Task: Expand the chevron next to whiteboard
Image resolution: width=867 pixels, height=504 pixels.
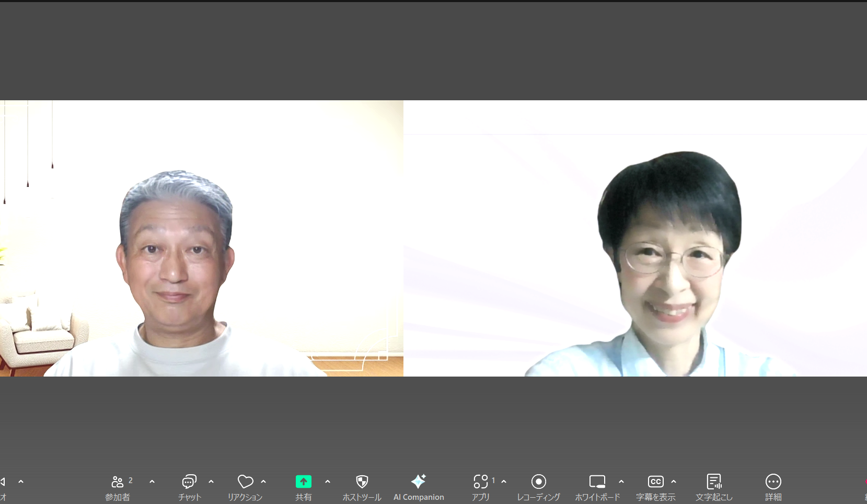Action: [x=621, y=482]
